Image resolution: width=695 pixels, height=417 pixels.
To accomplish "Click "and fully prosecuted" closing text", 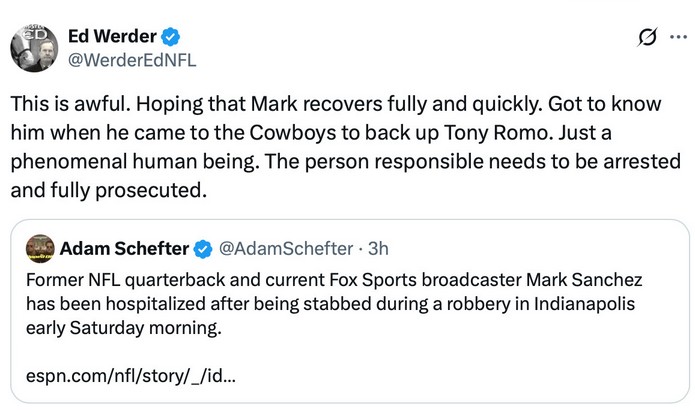I will [115, 189].
